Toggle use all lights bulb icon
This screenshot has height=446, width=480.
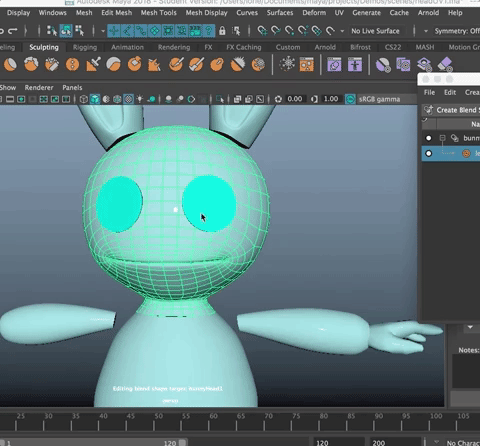tap(140, 99)
